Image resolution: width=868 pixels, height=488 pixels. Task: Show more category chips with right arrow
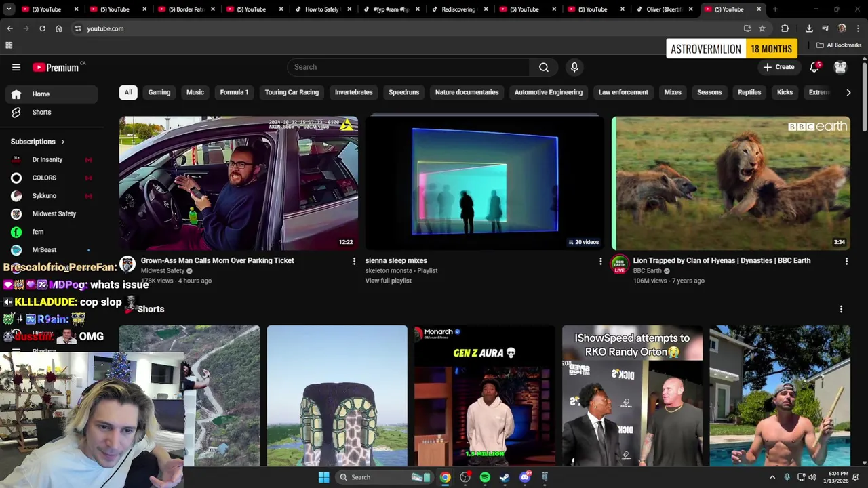pyautogui.click(x=848, y=92)
